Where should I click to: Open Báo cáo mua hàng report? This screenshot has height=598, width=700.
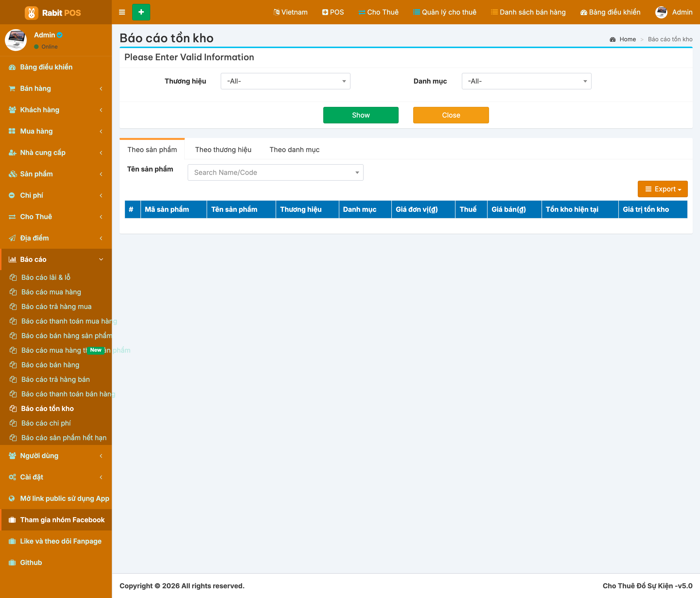pos(51,292)
